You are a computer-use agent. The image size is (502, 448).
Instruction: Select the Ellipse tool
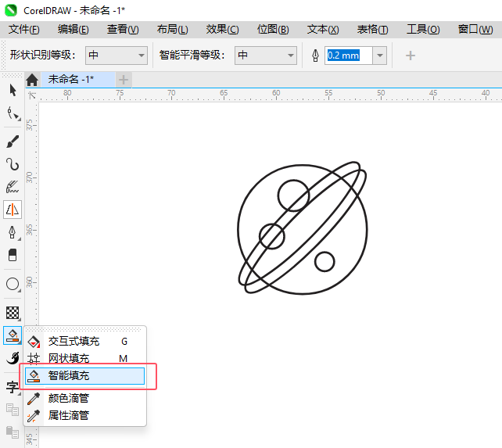click(13, 284)
